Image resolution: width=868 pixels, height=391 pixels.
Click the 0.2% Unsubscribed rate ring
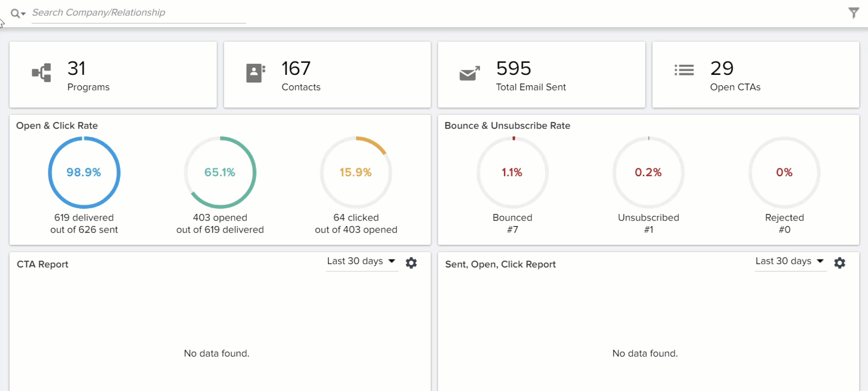tap(648, 172)
